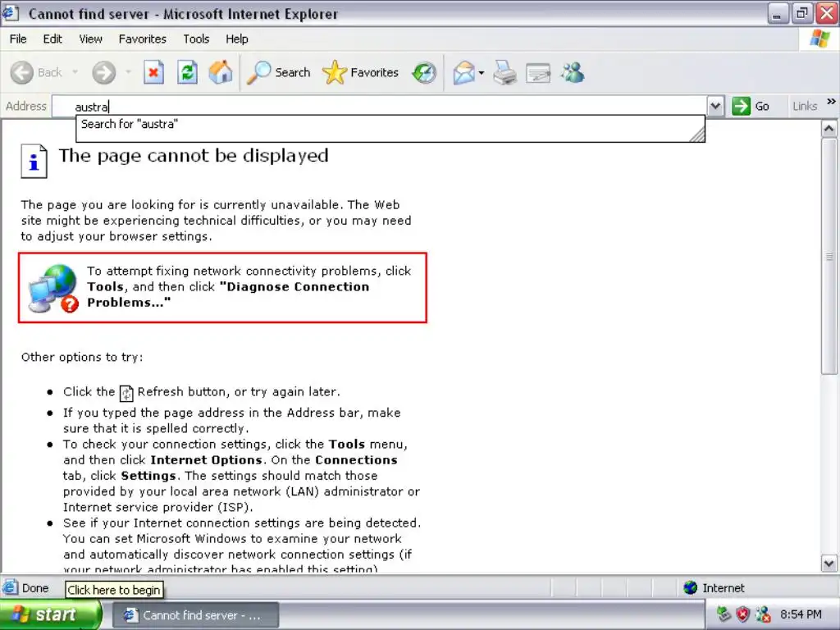840x630 pixels.
Task: Minimize the Internet Explorer window
Action: point(777,13)
